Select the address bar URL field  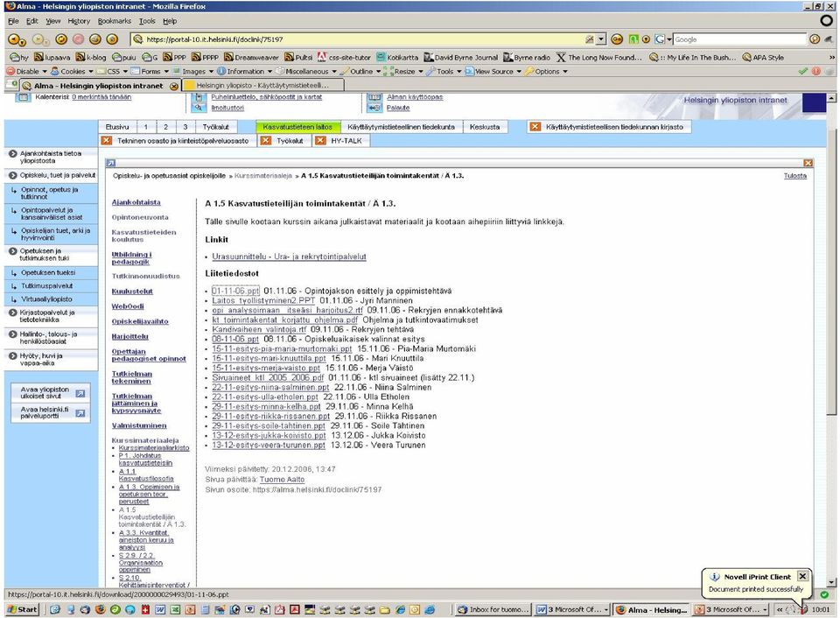(364, 39)
